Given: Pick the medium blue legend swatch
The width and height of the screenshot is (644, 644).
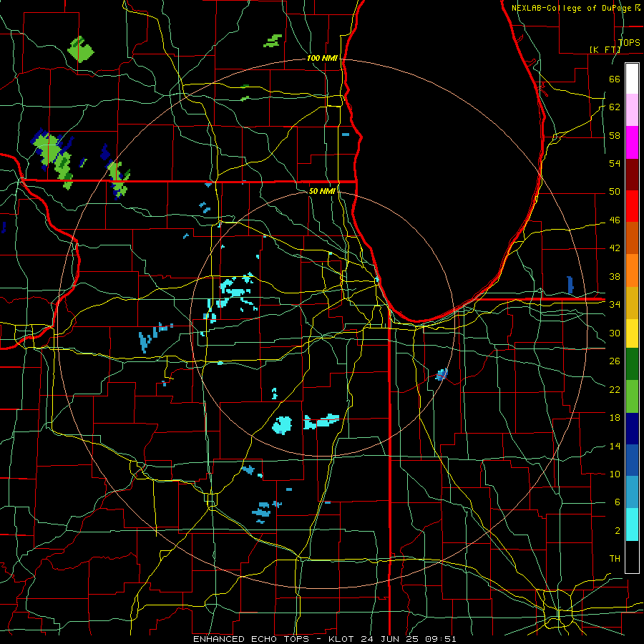Looking at the screenshot, I should click(632, 460).
